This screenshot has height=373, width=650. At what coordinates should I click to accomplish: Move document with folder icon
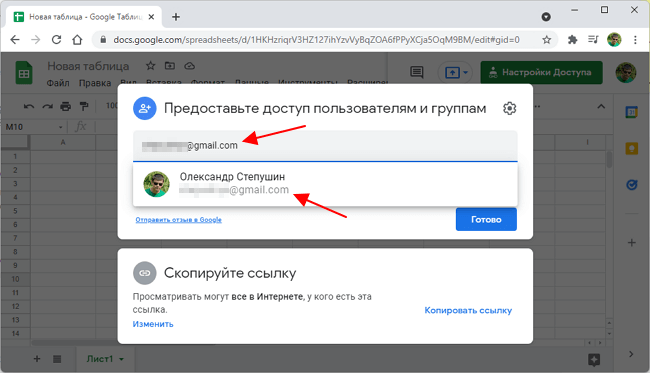point(170,65)
